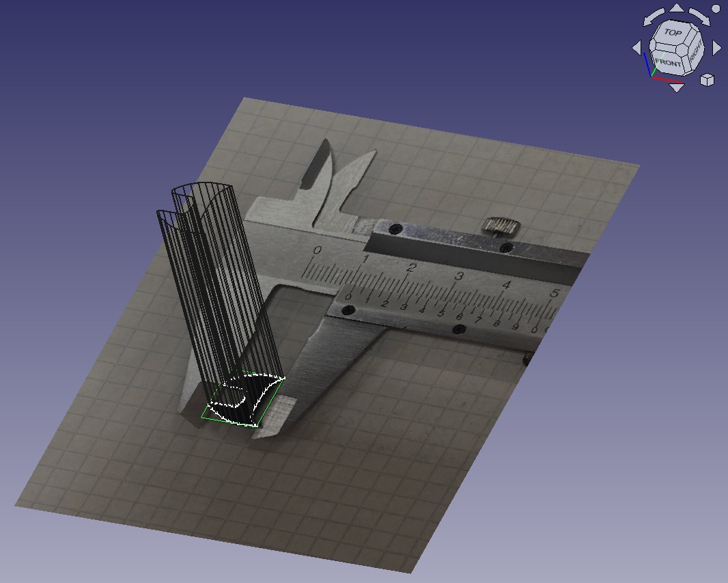This screenshot has width=728, height=583.
Task: Click the counter-clockwise curved roll arrow
Action: point(654,16)
